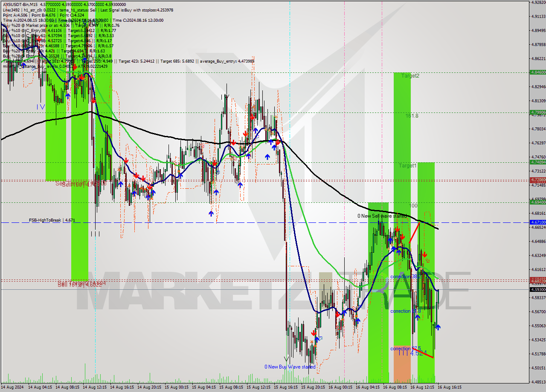Click the '15 Aug 08:15' time axis label
Image resolution: width=546 pixels, height=392 pixels.
231,387
